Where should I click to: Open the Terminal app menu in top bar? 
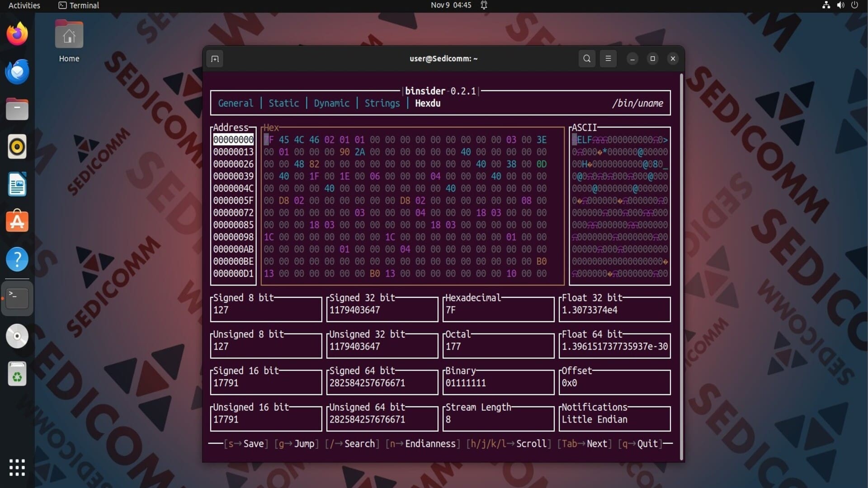[79, 5]
